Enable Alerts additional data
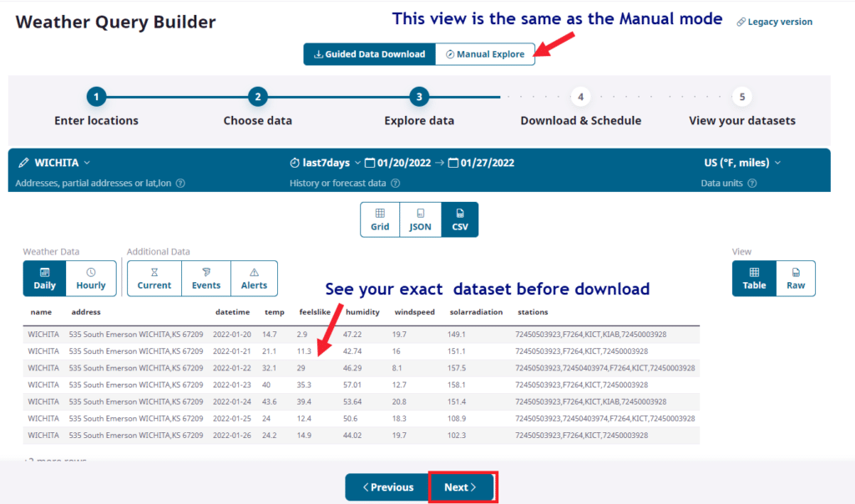Screen dimensions: 855x504 [x=254, y=278]
